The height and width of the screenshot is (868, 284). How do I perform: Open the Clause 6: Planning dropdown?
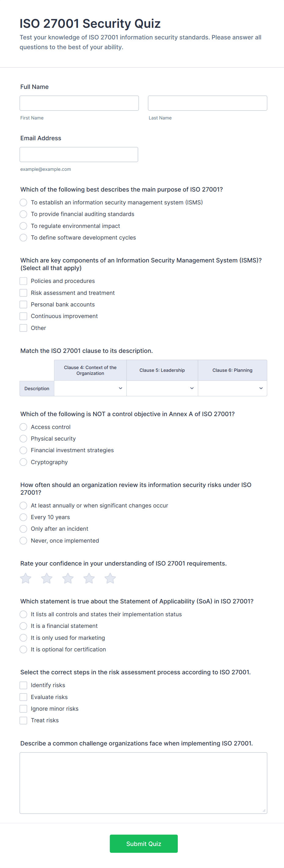pyautogui.click(x=232, y=388)
